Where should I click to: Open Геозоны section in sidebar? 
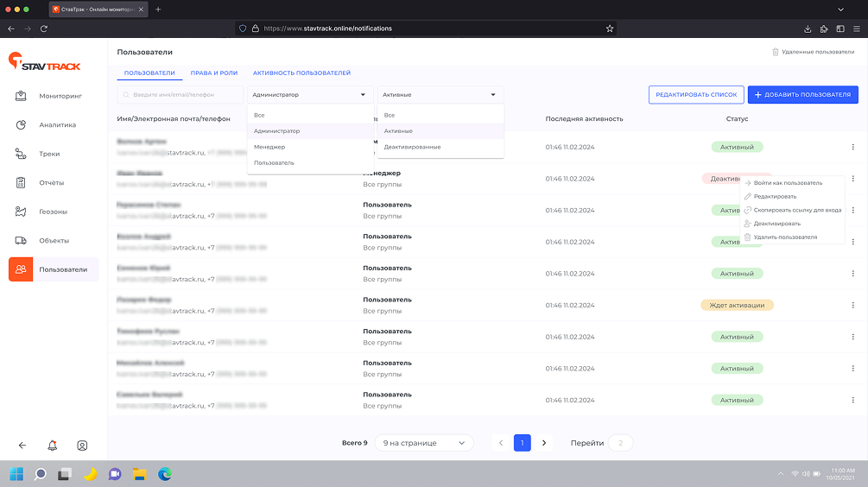tap(54, 212)
